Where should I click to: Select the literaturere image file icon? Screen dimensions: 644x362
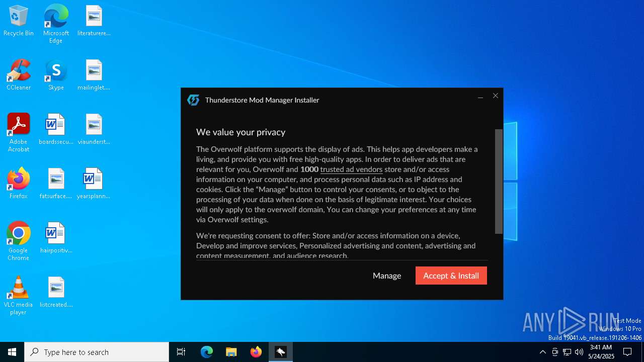click(x=94, y=21)
